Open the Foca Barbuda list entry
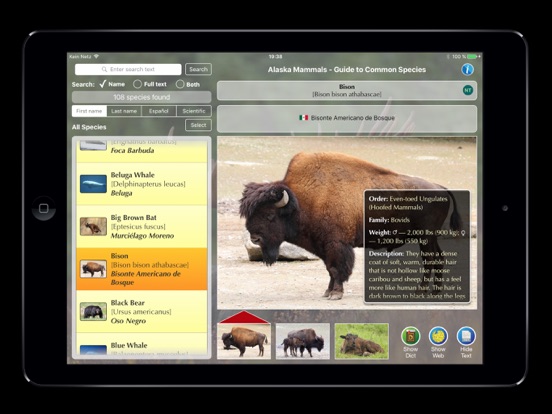Image resolution: width=552 pixels, height=414 pixels. click(142, 150)
